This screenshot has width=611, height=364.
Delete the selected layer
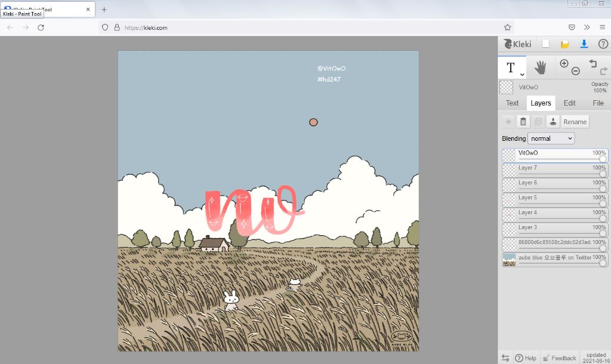523,122
